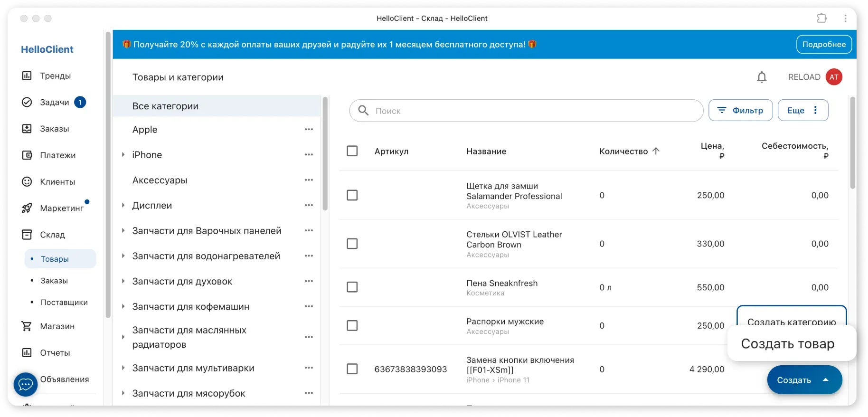Screen dimensions: 868x417
Task: Open the Фильтр button
Action: 740,110
